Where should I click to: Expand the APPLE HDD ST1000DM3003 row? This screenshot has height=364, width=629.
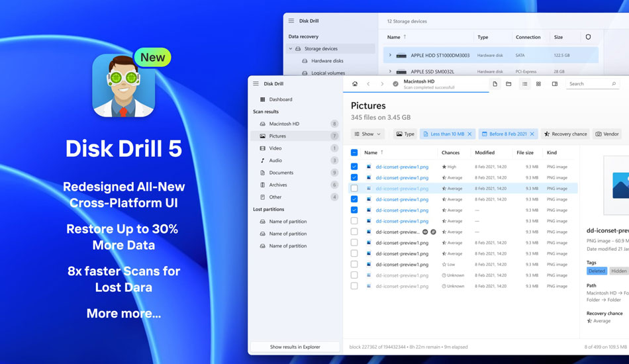coord(390,56)
